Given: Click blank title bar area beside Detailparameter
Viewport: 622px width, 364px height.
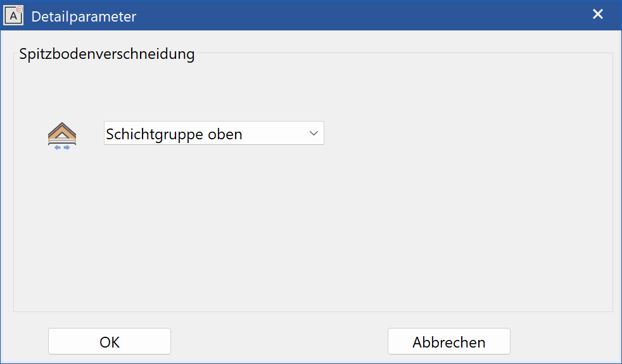Looking at the screenshot, I should tap(357, 16).
